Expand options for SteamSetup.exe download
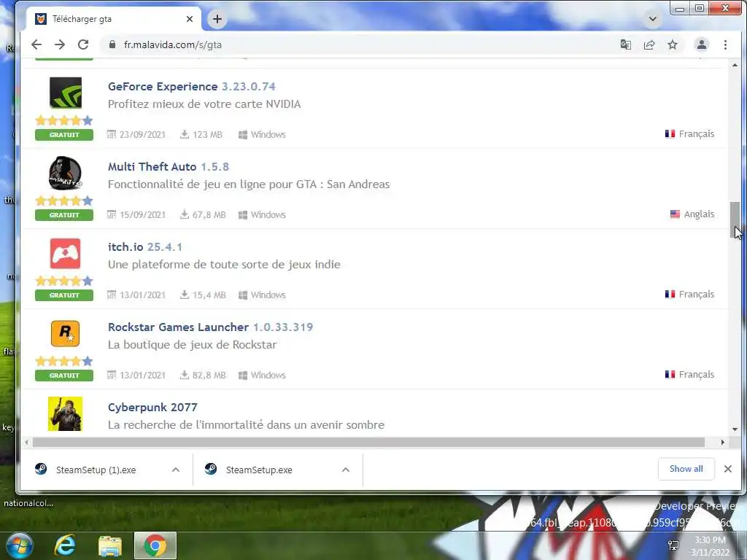 pyautogui.click(x=346, y=470)
